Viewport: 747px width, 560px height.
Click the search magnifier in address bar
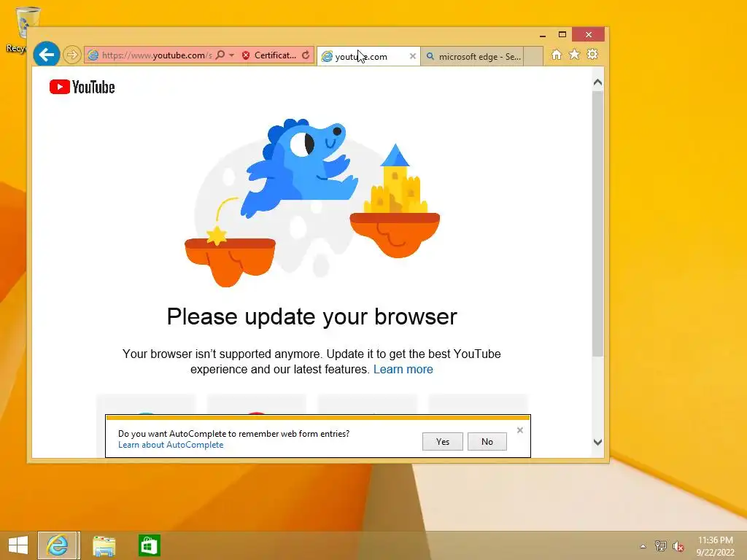pyautogui.click(x=220, y=55)
